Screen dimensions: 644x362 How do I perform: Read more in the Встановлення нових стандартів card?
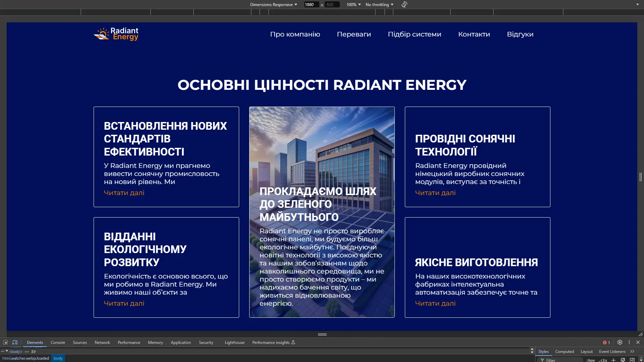pyautogui.click(x=124, y=193)
